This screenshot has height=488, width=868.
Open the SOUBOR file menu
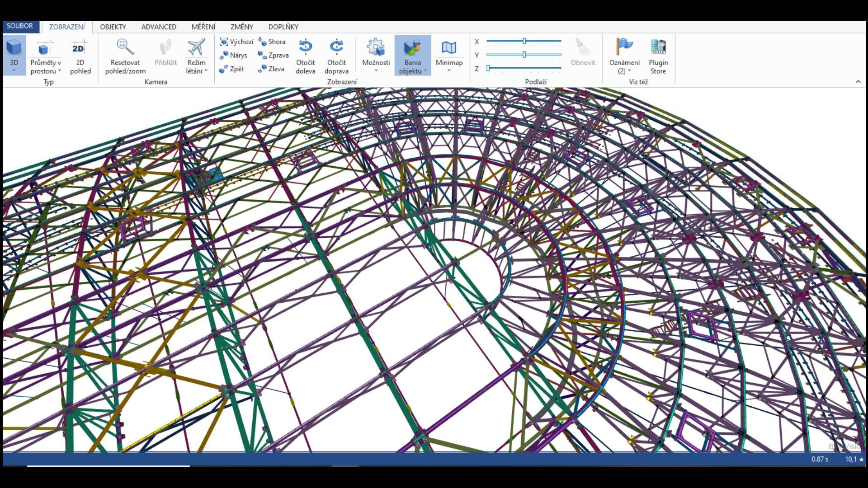pyautogui.click(x=20, y=26)
